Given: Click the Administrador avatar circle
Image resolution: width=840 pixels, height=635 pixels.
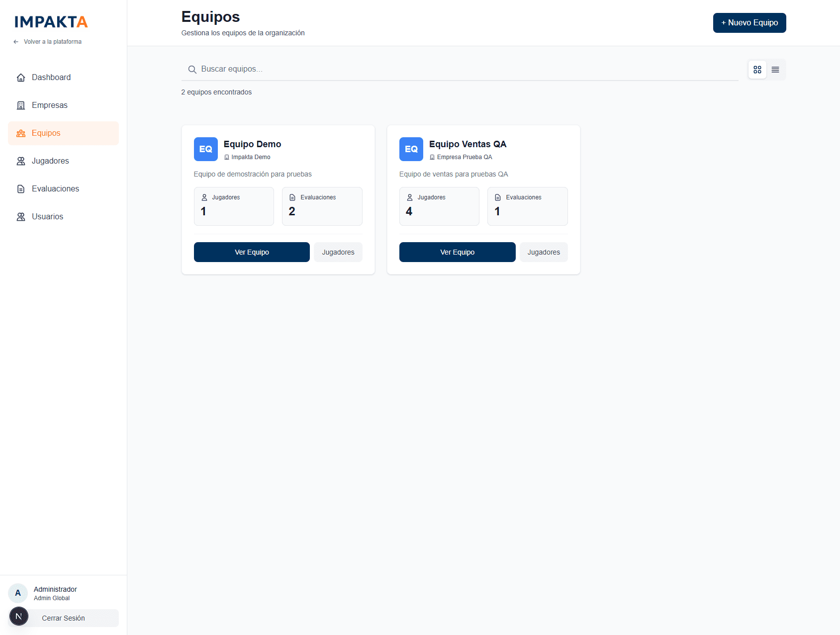Looking at the screenshot, I should 18,593.
